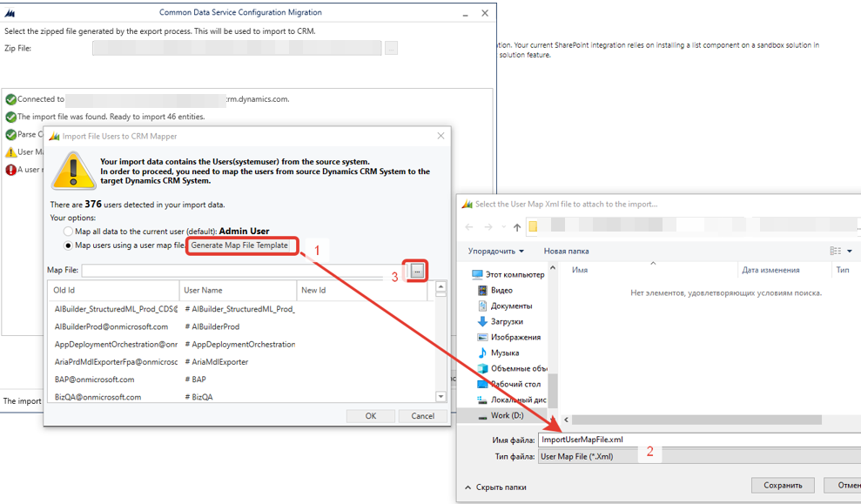Open the Видео folder
This screenshot has width=861, height=504.
[494, 290]
